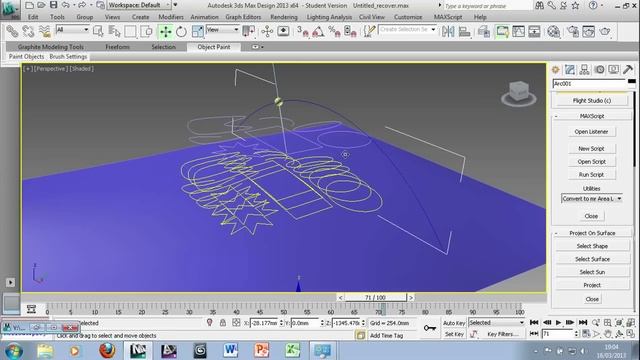Activate the Select and Scale tool
This screenshot has height=360, width=640.
pos(198,31)
